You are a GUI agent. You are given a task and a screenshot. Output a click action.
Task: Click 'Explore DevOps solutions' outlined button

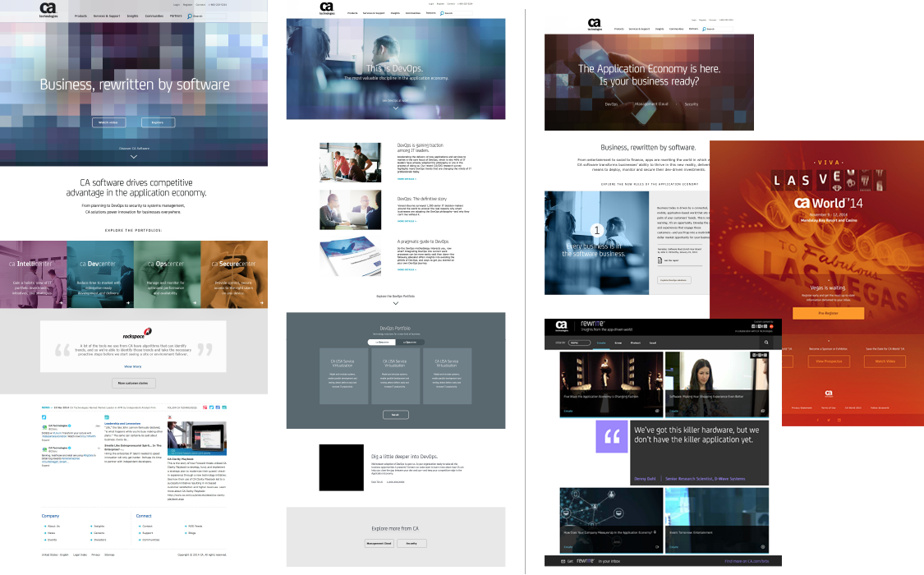click(x=673, y=280)
